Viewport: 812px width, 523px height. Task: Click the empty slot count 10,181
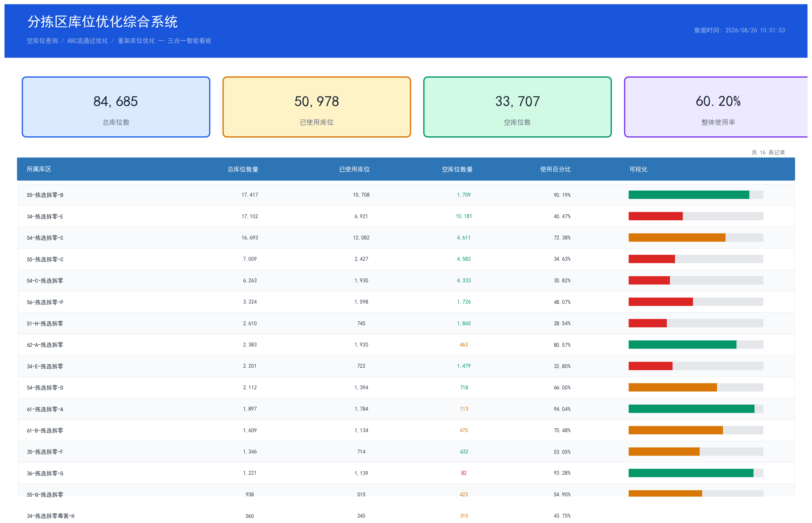pos(464,216)
